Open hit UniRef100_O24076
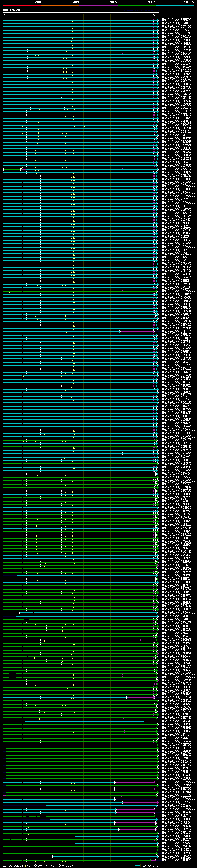 click(x=177, y=23)
